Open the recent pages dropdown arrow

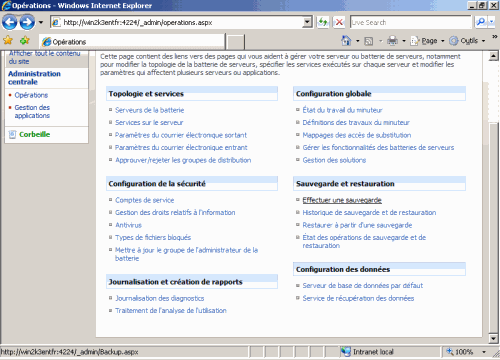41,23
